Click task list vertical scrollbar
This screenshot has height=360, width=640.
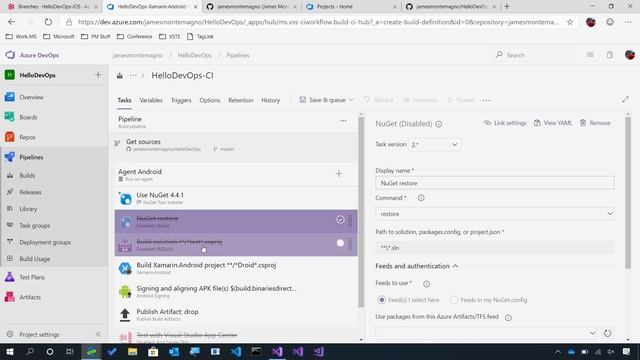click(x=361, y=212)
